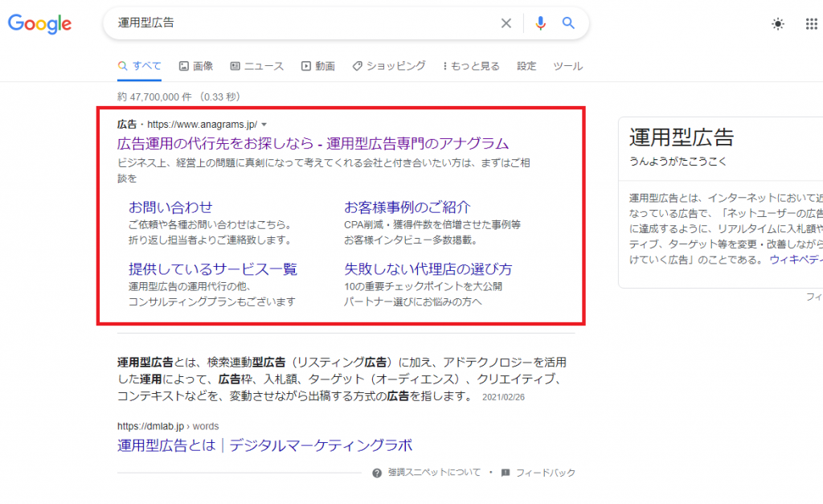Viewport: 823px width, 504px height.
Task: Click the 約 47,700,000 件 result count text
Action: pyautogui.click(x=154, y=97)
